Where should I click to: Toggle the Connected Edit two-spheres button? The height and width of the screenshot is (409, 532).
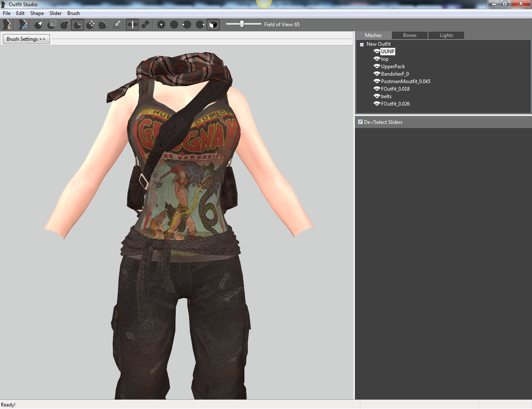click(x=145, y=25)
